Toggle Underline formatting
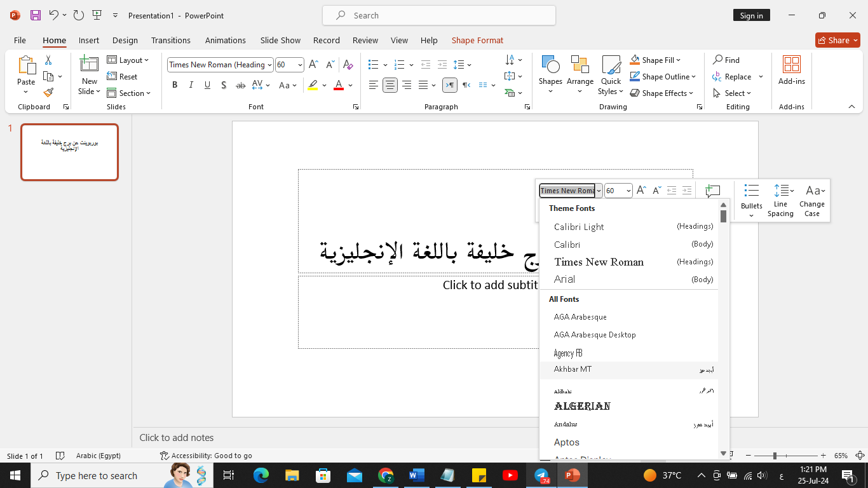This screenshot has width=868, height=488. [207, 85]
